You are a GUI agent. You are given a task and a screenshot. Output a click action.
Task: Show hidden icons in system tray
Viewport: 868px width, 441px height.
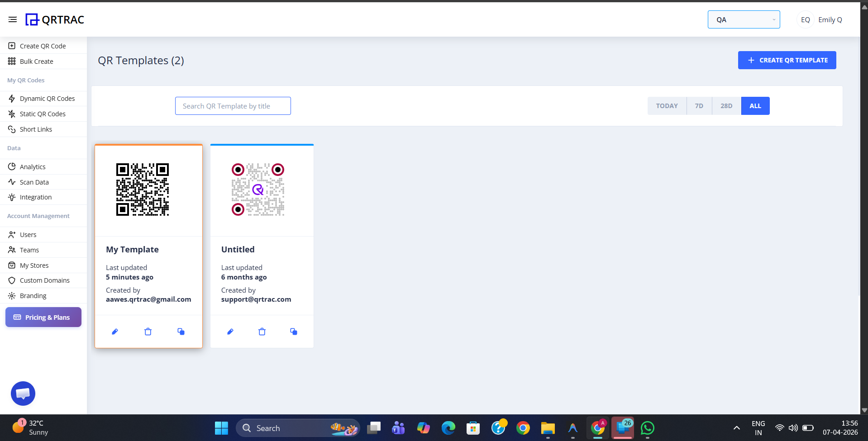[x=736, y=428]
